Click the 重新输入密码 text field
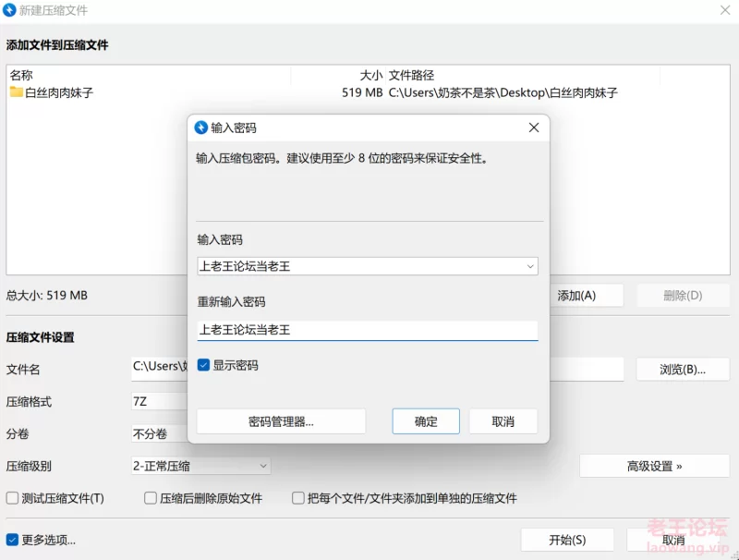Image resolution: width=739 pixels, height=560 pixels. [367, 330]
